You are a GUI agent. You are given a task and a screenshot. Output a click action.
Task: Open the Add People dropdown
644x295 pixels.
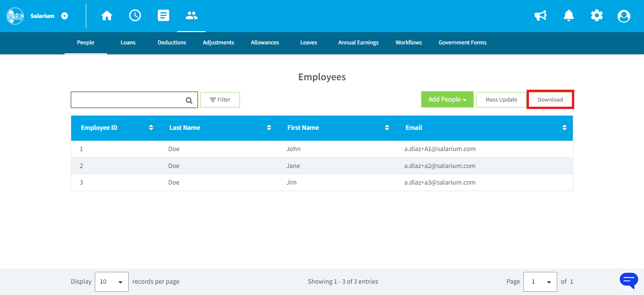tap(447, 100)
